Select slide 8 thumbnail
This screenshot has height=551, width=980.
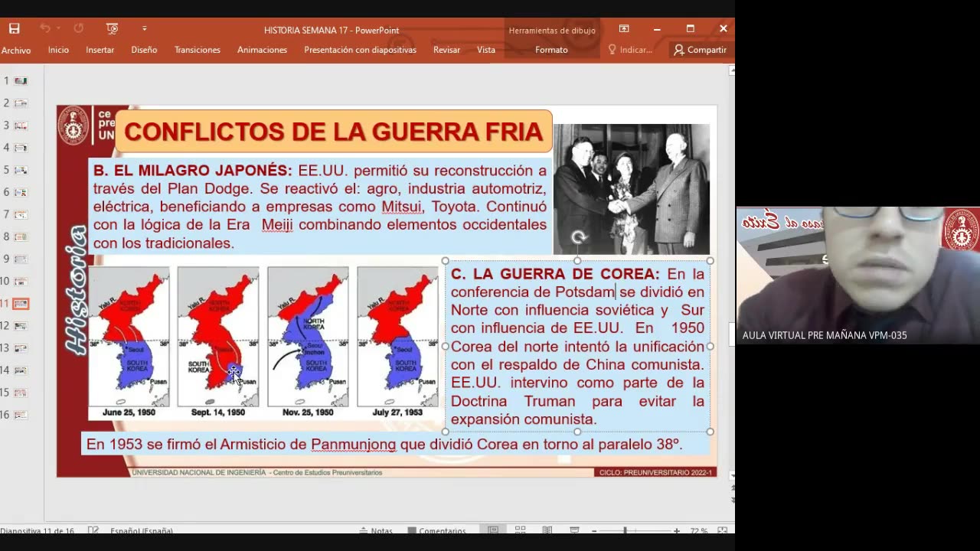coord(21,236)
